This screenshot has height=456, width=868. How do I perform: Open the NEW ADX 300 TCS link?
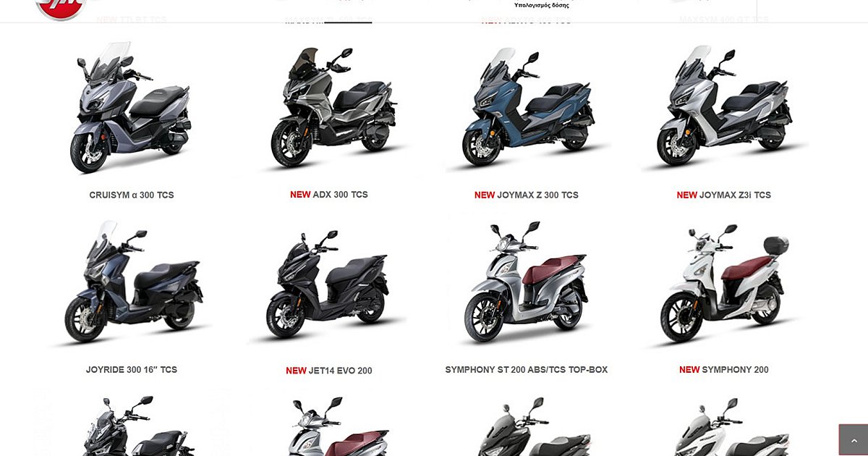[x=329, y=195]
